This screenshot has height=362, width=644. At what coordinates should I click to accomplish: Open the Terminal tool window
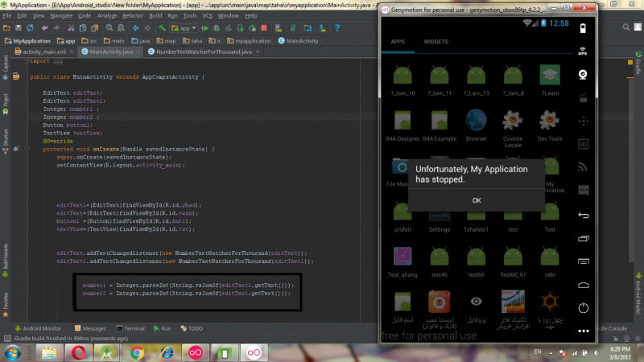(x=130, y=328)
